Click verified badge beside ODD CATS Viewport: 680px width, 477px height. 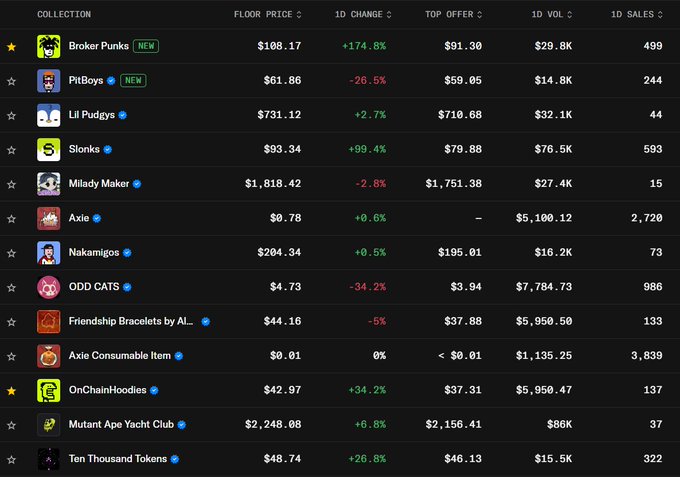pyautogui.click(x=127, y=287)
